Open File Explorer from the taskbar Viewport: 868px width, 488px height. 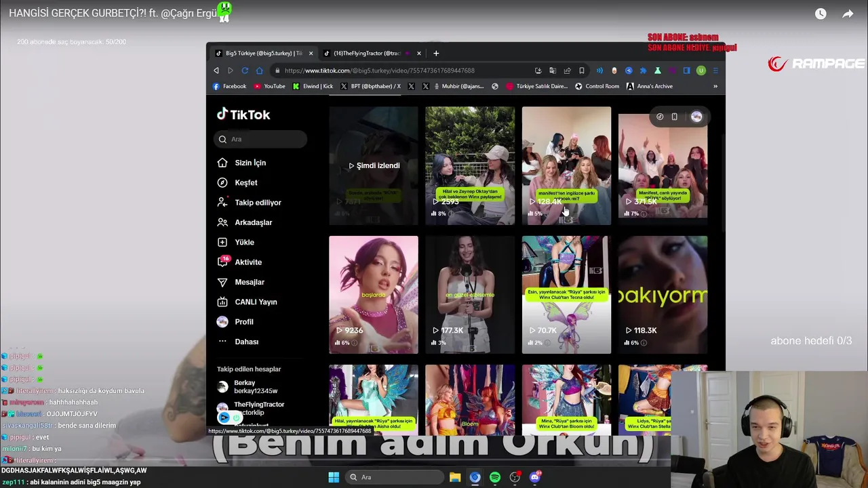coord(455,477)
